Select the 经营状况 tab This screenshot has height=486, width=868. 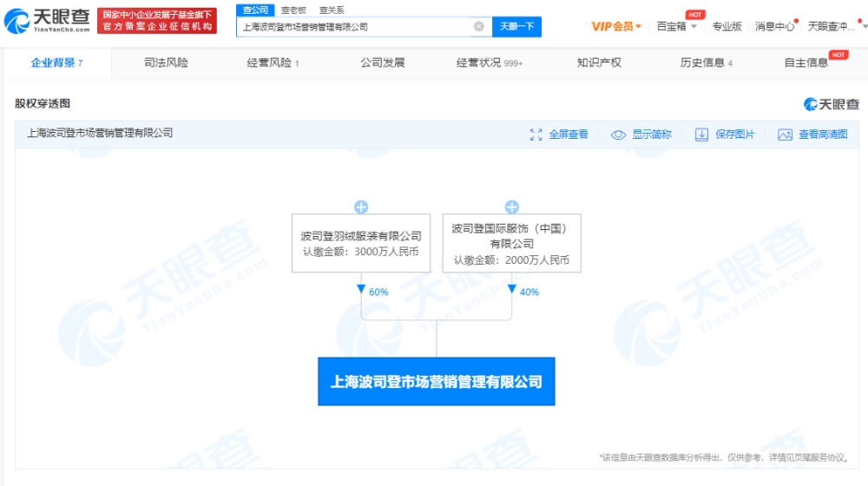tap(490, 62)
